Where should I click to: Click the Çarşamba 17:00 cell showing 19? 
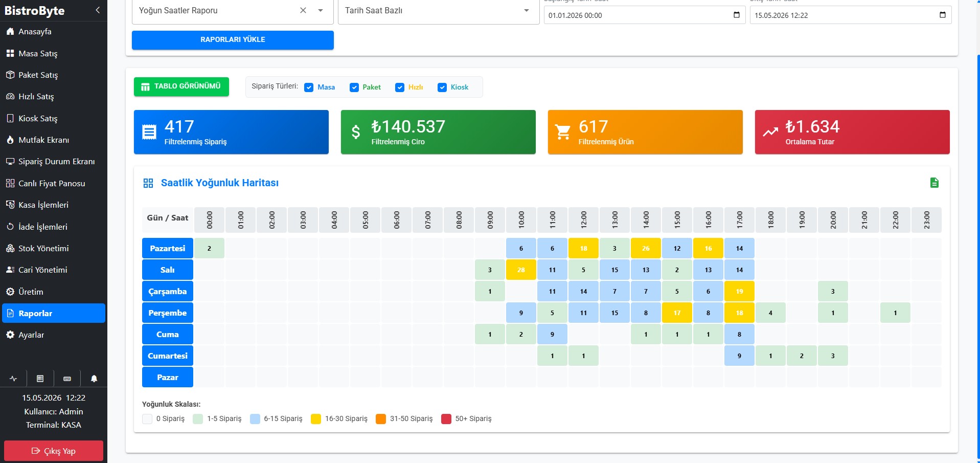point(739,291)
